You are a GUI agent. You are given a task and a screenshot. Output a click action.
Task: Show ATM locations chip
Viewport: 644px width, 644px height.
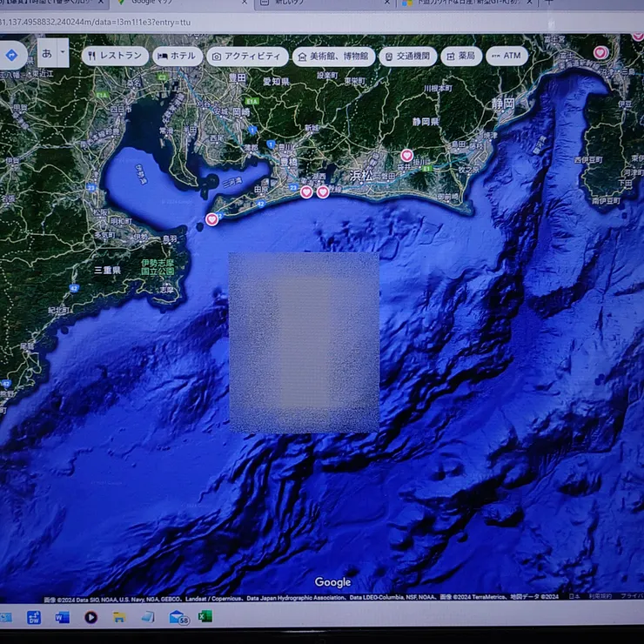pos(506,56)
